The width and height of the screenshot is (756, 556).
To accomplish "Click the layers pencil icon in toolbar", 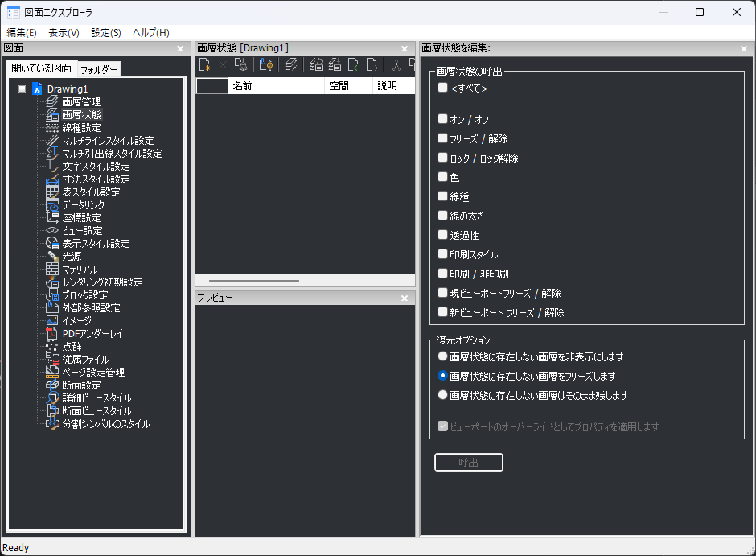I will click(291, 65).
